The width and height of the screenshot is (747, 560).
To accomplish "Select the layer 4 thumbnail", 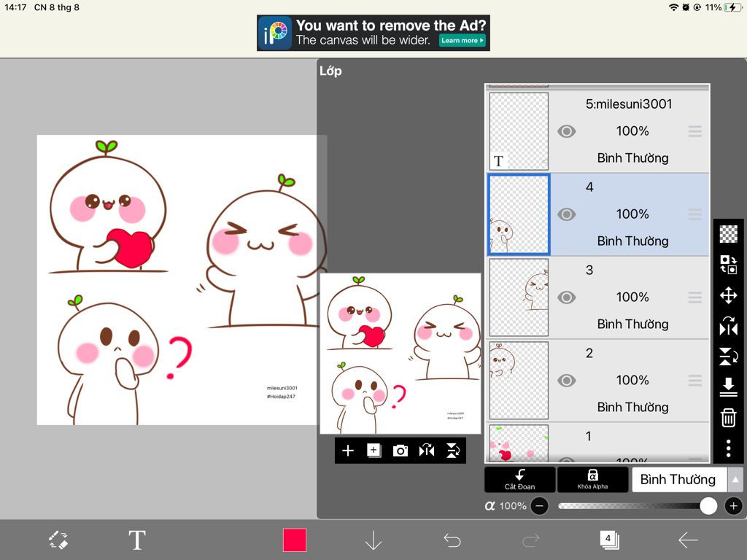I will coord(519,214).
